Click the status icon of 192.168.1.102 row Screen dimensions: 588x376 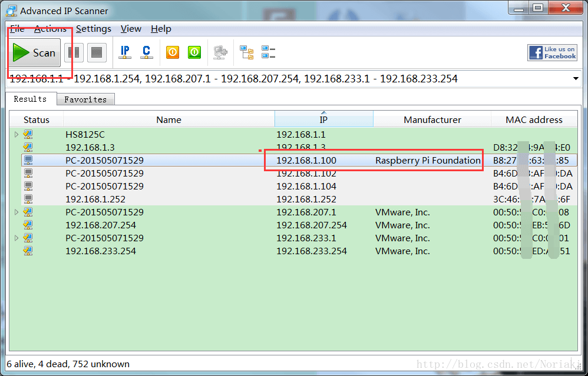coord(28,173)
